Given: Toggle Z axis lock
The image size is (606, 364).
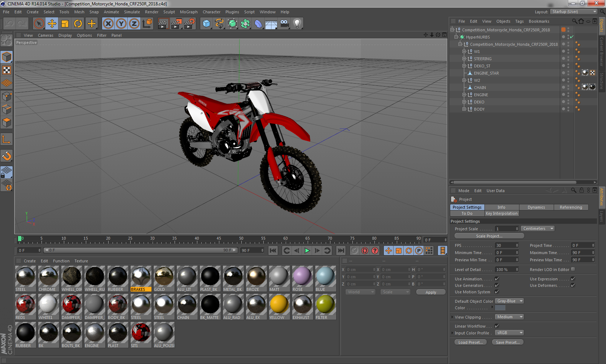Looking at the screenshot, I should click(134, 24).
